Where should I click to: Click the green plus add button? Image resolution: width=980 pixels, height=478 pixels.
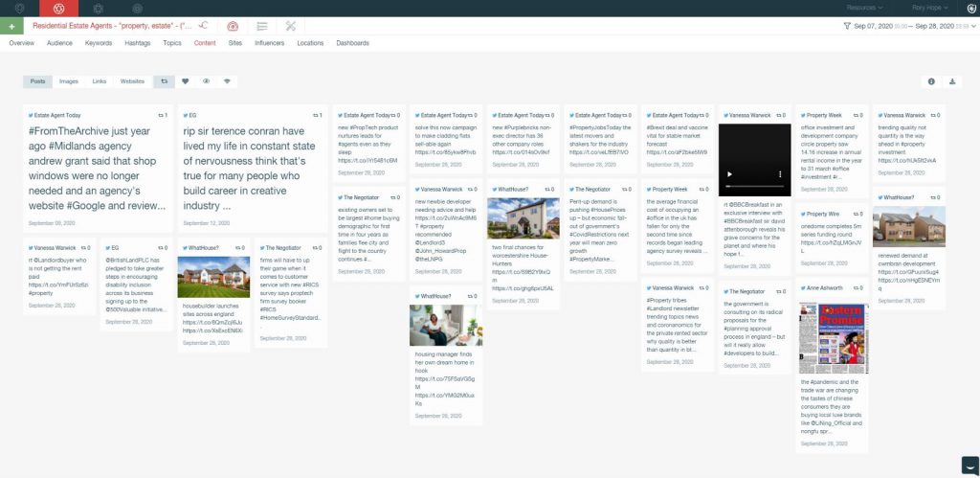[x=11, y=26]
